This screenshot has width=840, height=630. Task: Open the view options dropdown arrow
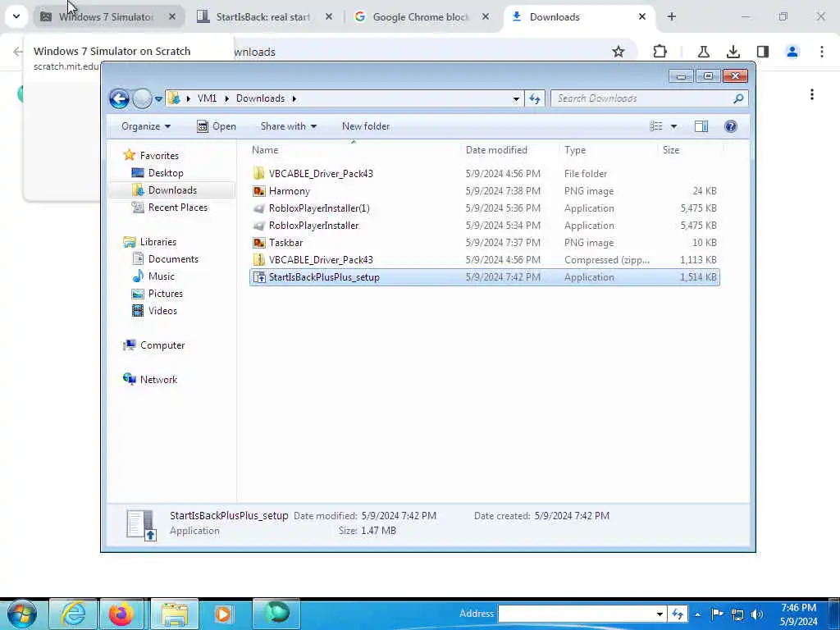(x=674, y=126)
